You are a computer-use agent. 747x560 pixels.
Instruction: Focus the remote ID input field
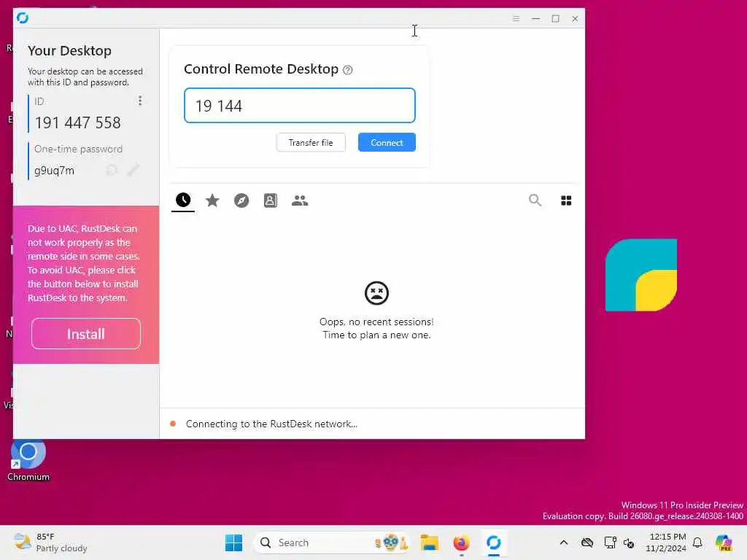[x=300, y=105]
